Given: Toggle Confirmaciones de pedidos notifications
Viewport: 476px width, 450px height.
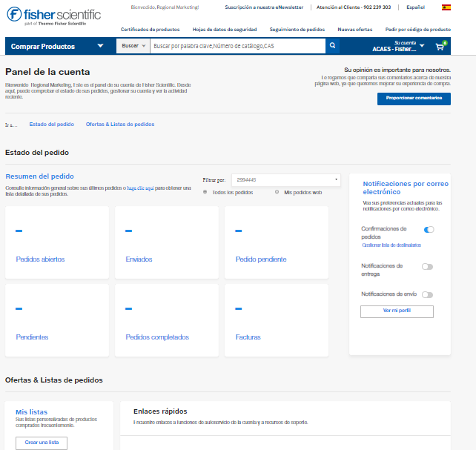Looking at the screenshot, I should point(429,230).
